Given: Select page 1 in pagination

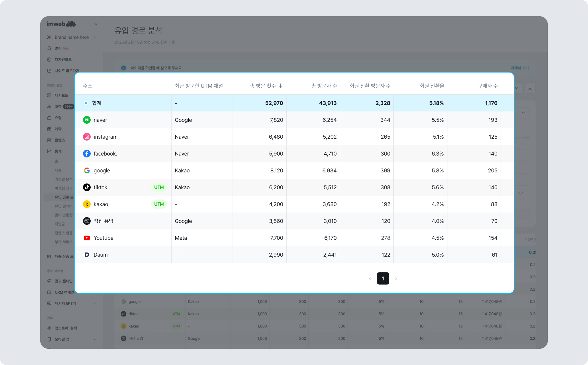Looking at the screenshot, I should [383, 278].
